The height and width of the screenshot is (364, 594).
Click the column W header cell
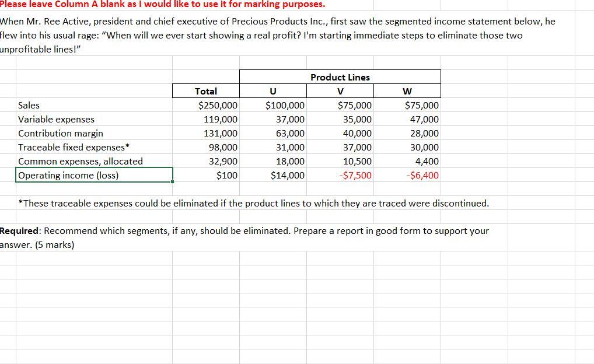click(407, 91)
